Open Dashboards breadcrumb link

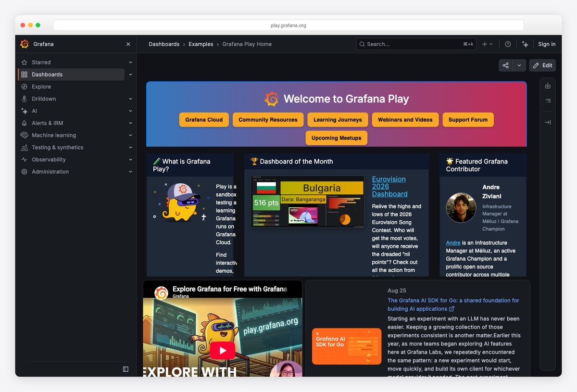click(x=164, y=44)
